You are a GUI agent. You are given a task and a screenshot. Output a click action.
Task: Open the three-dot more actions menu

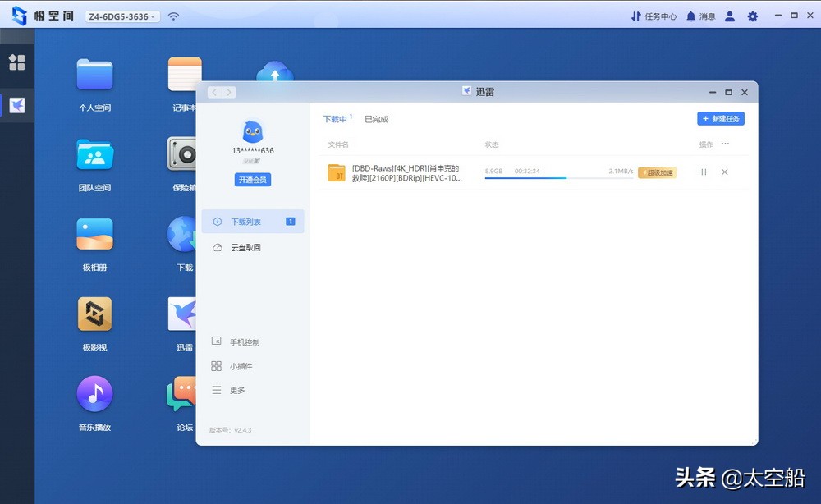[725, 144]
